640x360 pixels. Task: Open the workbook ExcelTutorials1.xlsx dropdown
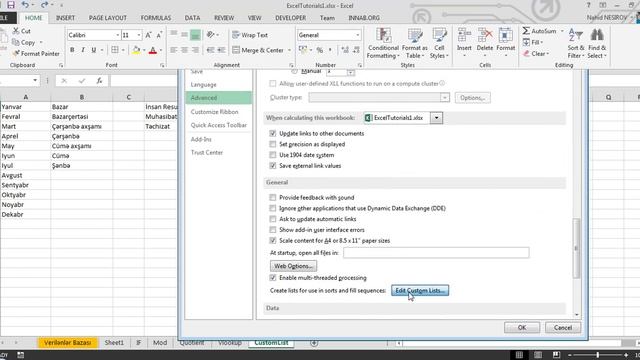click(x=436, y=118)
